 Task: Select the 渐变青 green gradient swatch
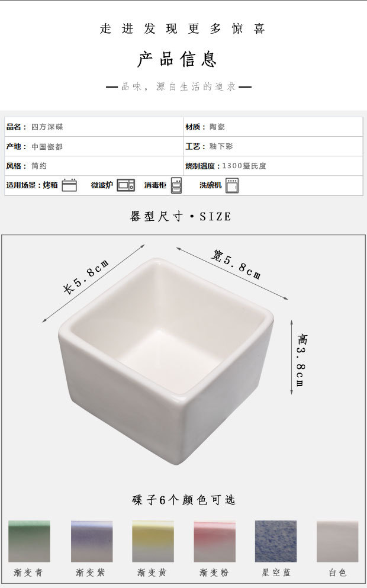(x=29, y=541)
